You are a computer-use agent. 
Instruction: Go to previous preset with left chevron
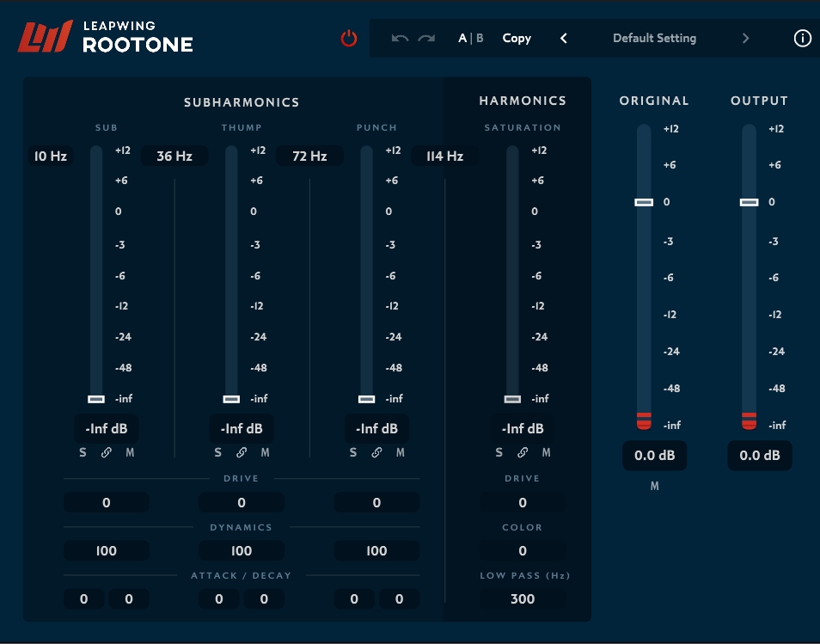pyautogui.click(x=564, y=38)
